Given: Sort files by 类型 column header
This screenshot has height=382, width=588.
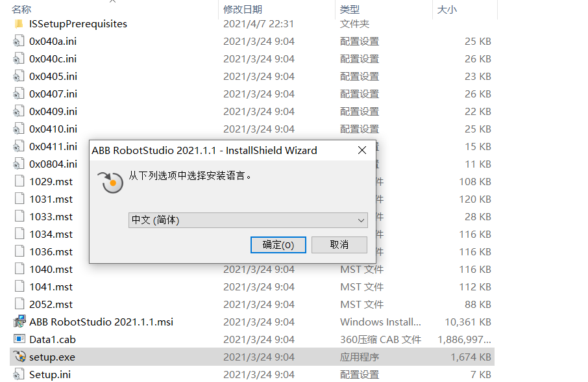Looking at the screenshot, I should (x=350, y=9).
